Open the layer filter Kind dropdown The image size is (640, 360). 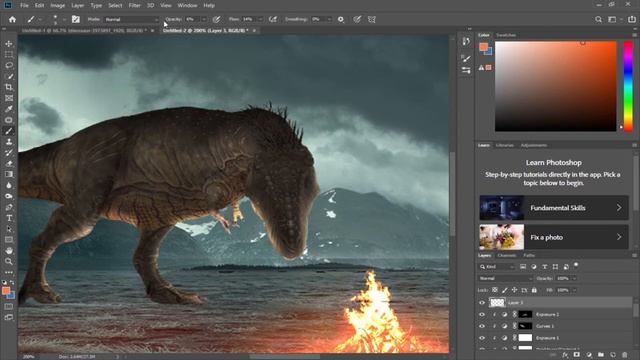497,267
